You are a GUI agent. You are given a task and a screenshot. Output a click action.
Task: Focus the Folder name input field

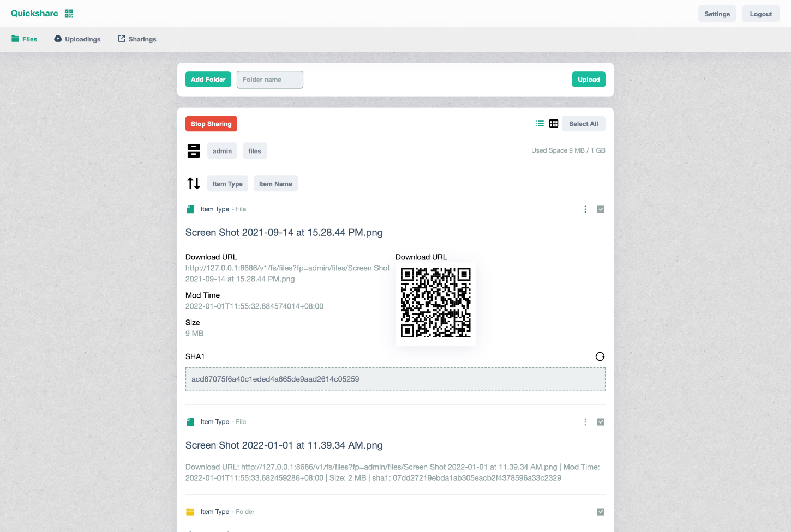pyautogui.click(x=270, y=80)
